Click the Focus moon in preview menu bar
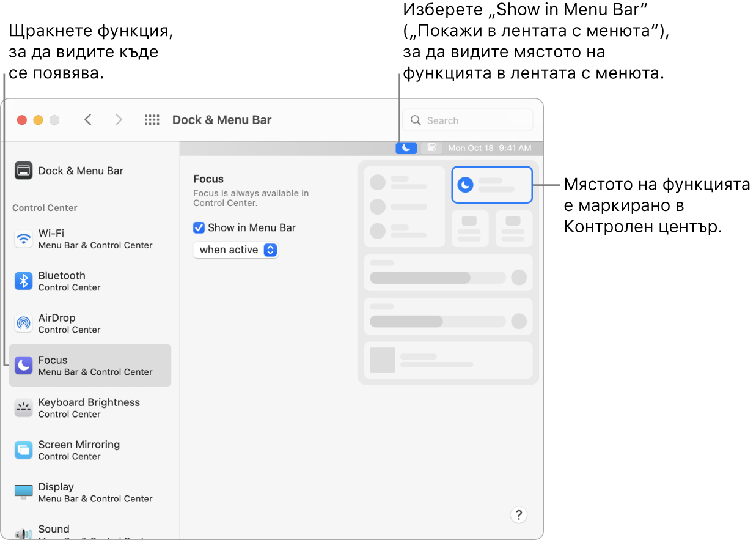756x540 pixels. (x=406, y=148)
